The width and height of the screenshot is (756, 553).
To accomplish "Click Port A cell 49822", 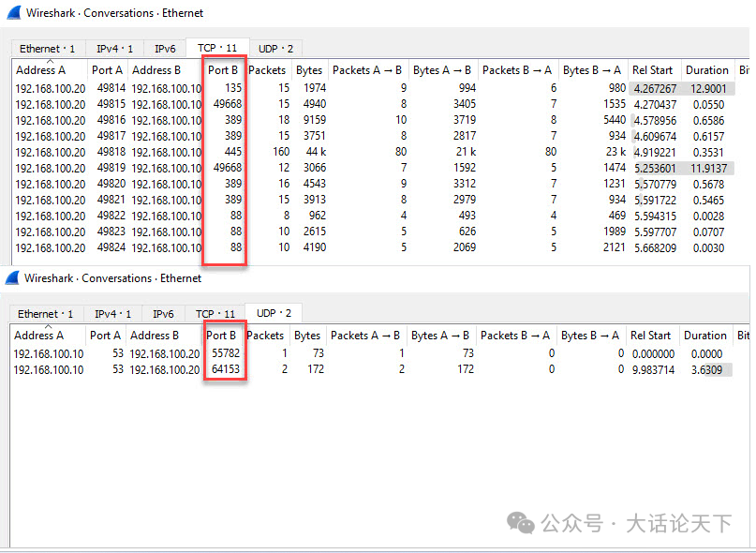I will click(111, 216).
